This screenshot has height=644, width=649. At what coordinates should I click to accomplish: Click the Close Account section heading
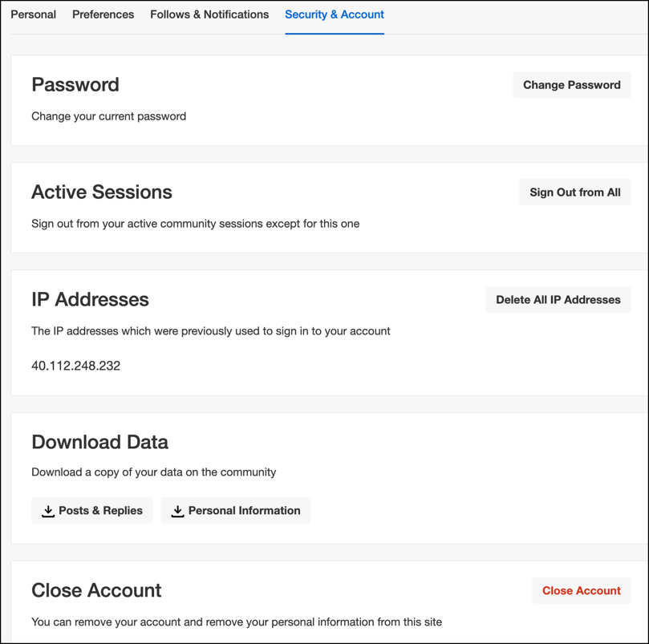[x=96, y=590]
